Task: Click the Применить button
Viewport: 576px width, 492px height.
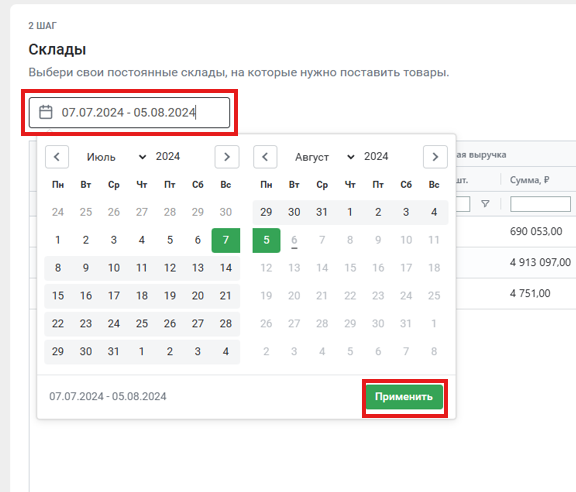Action: (x=404, y=397)
